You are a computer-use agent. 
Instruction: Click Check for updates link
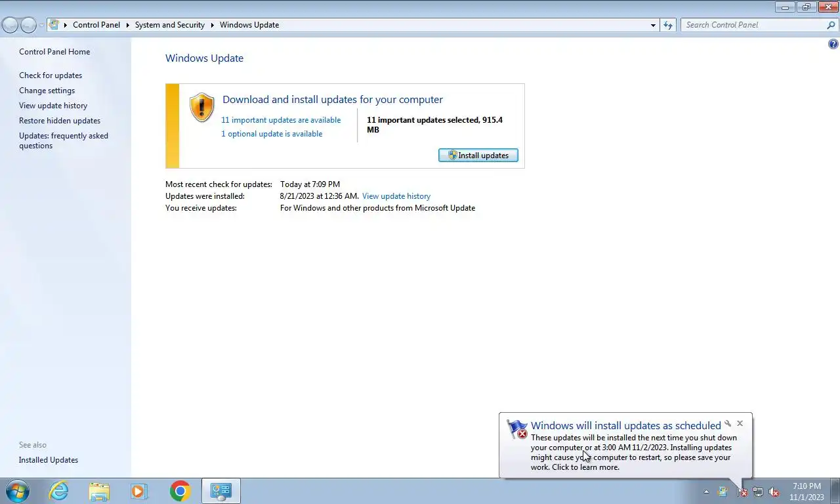pos(51,75)
